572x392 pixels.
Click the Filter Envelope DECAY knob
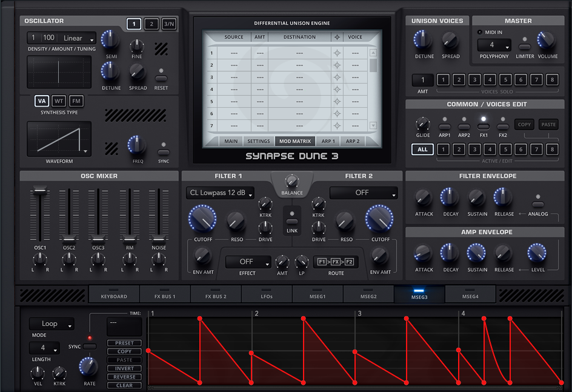coord(450,198)
